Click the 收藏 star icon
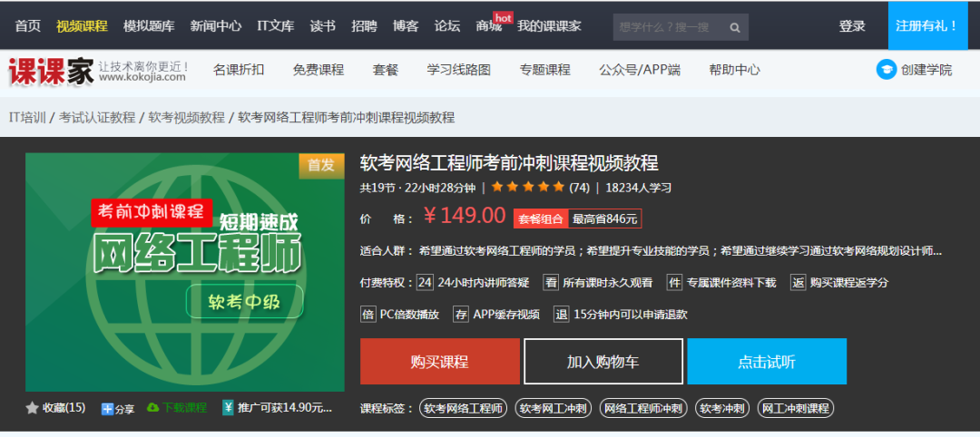The image size is (980, 437). [32, 408]
